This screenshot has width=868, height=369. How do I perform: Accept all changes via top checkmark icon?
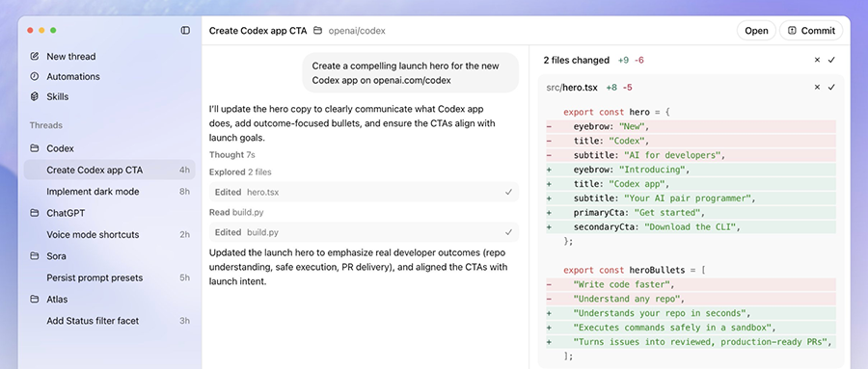point(831,60)
